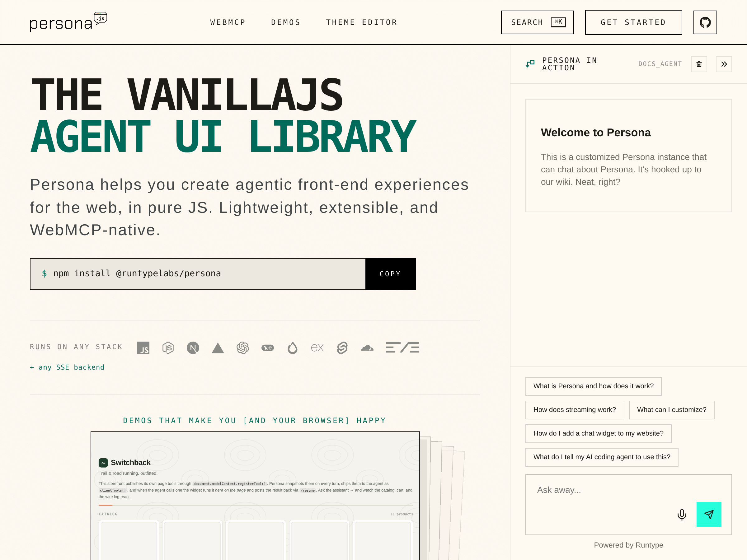Click the DOCS_AGENT label
The width and height of the screenshot is (747, 560).
coord(660,64)
